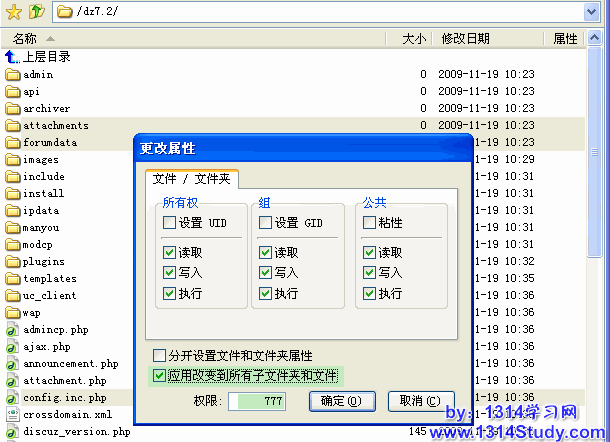Sort by 修改日期 column header
Viewport: 610px width, 442px height.
(x=465, y=39)
